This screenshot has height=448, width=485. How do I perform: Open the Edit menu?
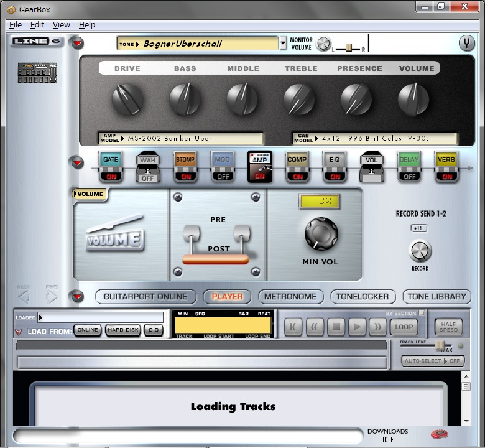pyautogui.click(x=37, y=25)
